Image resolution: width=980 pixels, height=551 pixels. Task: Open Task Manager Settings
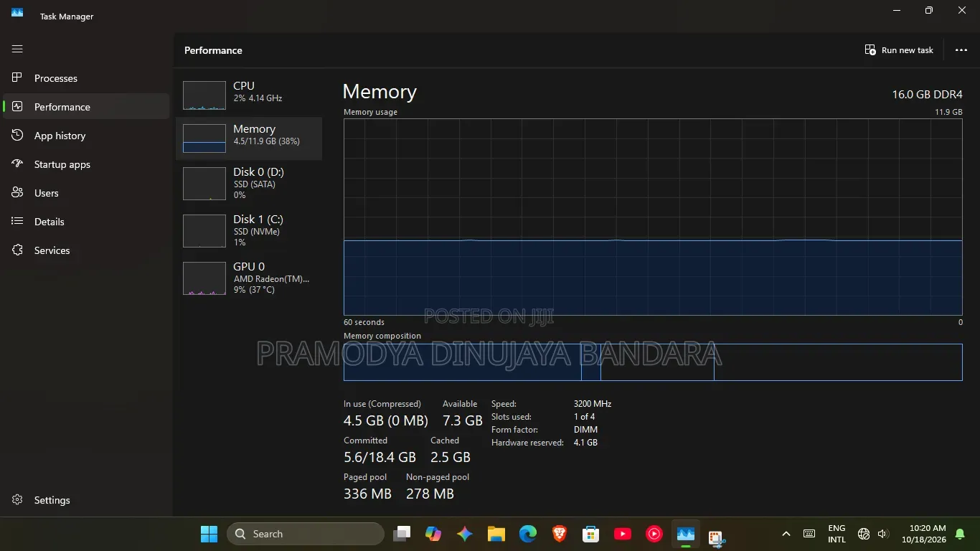coord(86,500)
